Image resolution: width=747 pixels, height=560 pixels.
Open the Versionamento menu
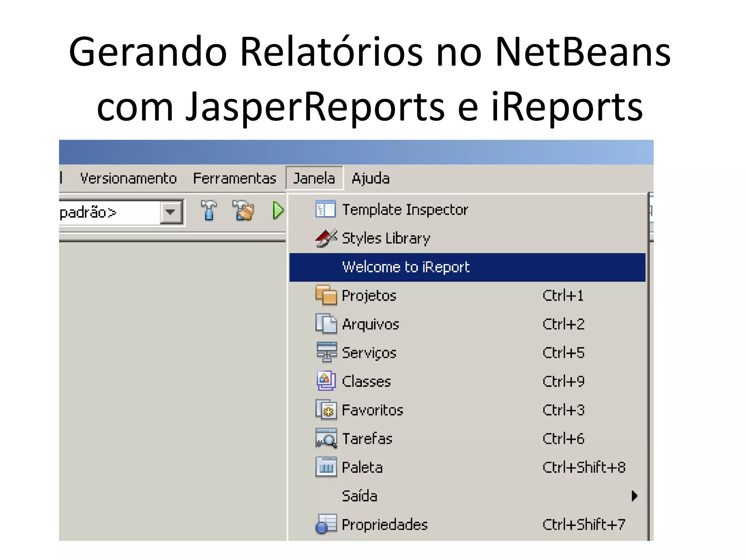pyautogui.click(x=128, y=178)
